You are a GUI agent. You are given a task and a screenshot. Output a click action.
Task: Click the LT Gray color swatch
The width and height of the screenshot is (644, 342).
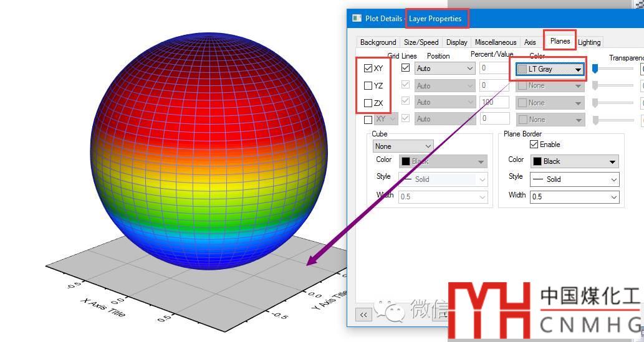point(522,69)
